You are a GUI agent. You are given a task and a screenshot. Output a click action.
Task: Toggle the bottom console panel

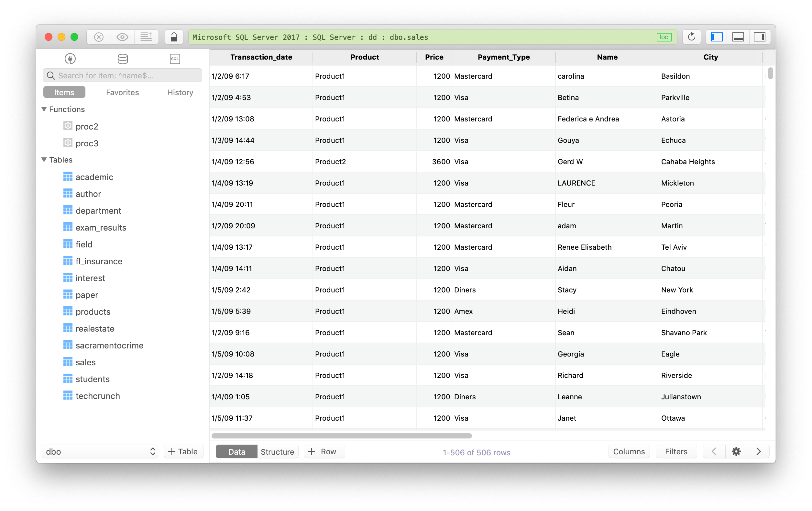[x=738, y=37]
